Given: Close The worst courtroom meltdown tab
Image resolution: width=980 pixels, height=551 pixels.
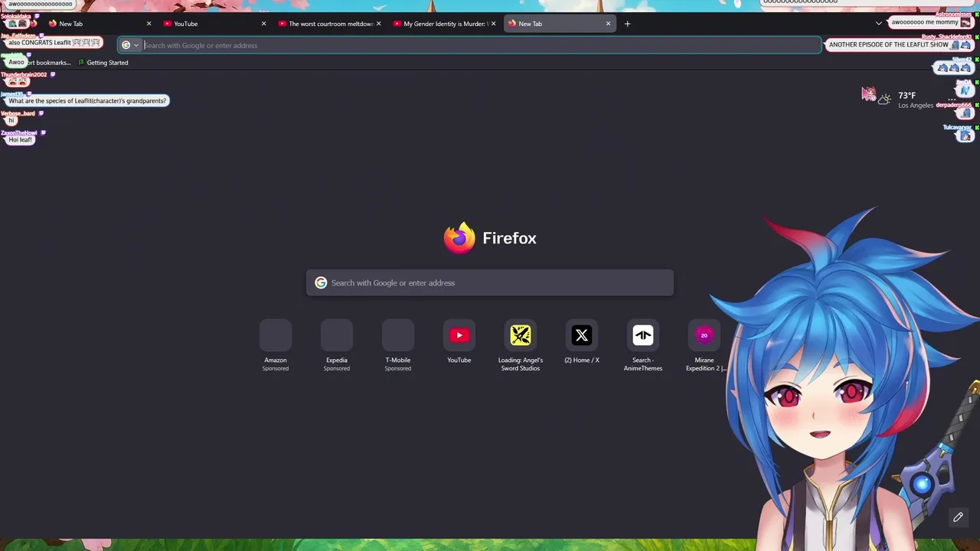Looking at the screenshot, I should pos(378,24).
